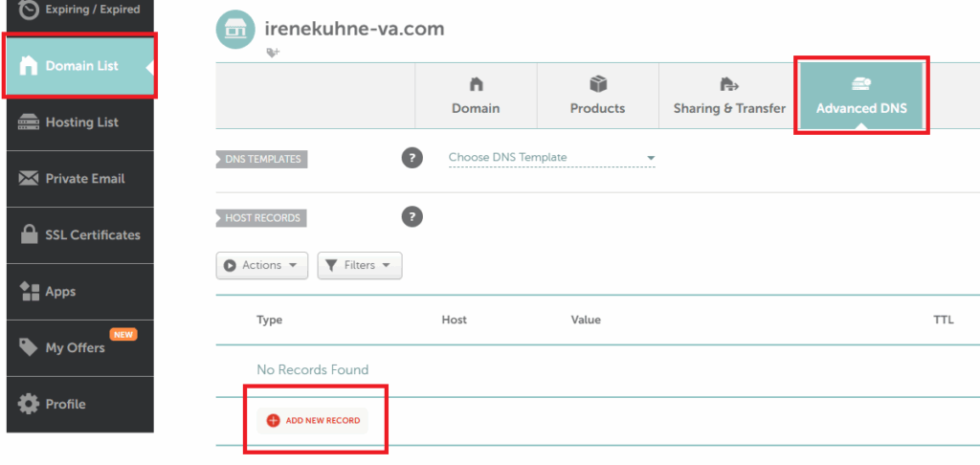Image resolution: width=980 pixels, height=465 pixels.
Task: Select the Advanced DNS tab
Action: (860, 96)
